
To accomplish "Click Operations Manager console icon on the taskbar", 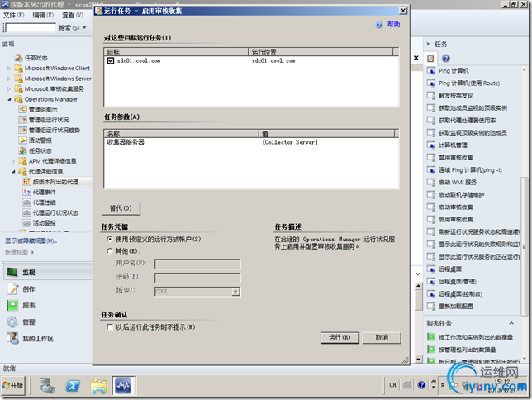I will coord(123,385).
